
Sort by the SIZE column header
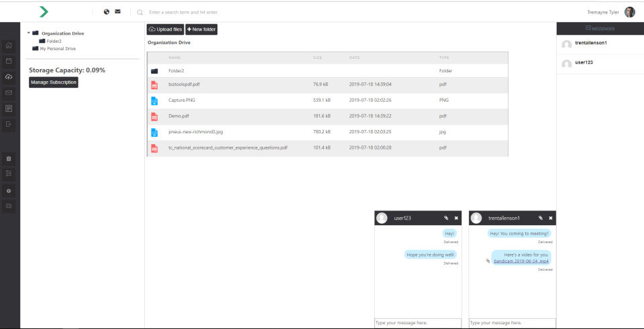click(317, 58)
